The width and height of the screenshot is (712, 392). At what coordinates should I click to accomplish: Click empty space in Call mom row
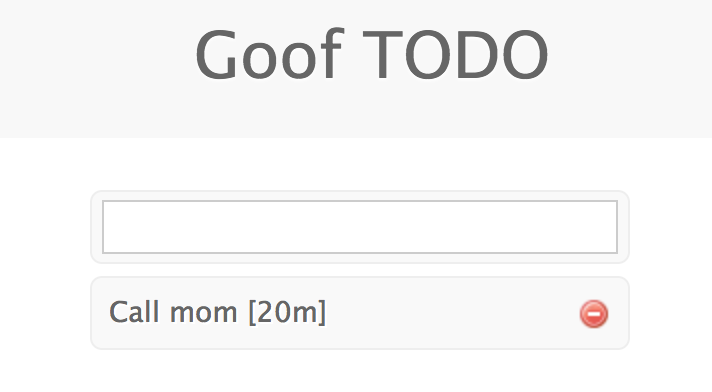coord(450,313)
